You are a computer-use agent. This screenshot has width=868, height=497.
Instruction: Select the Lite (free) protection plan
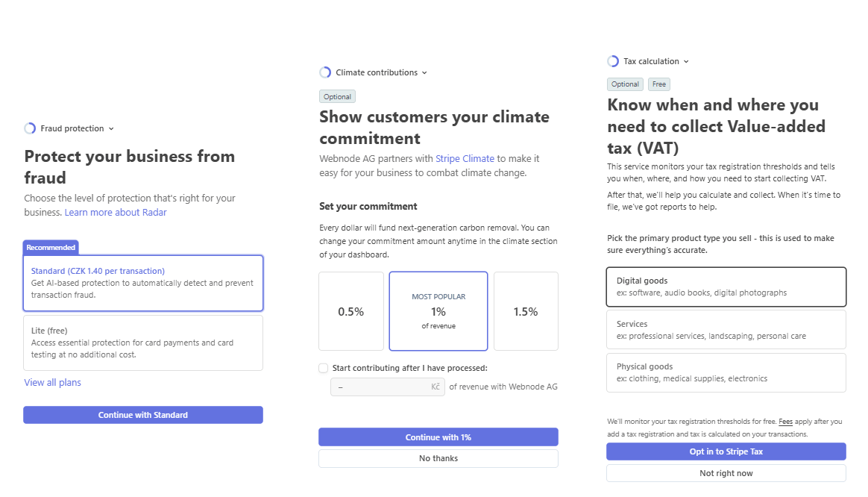(x=143, y=343)
